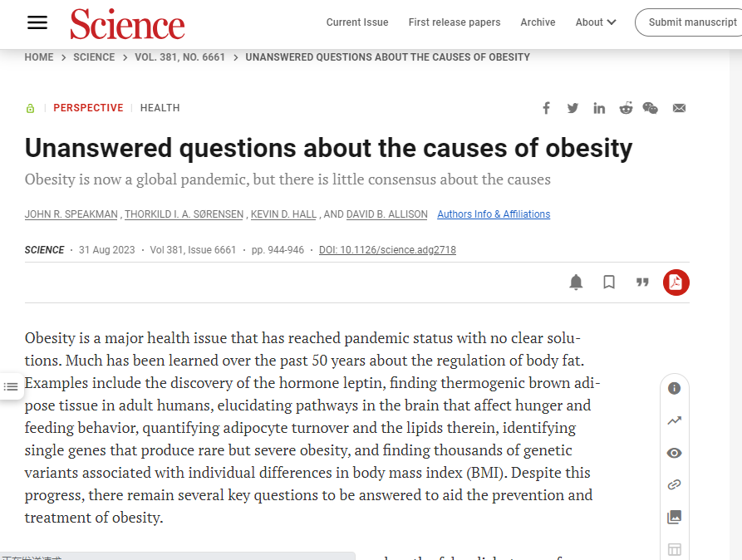Show article information in the sidebar
Image resolution: width=742 pixels, height=560 pixels.
674,388
